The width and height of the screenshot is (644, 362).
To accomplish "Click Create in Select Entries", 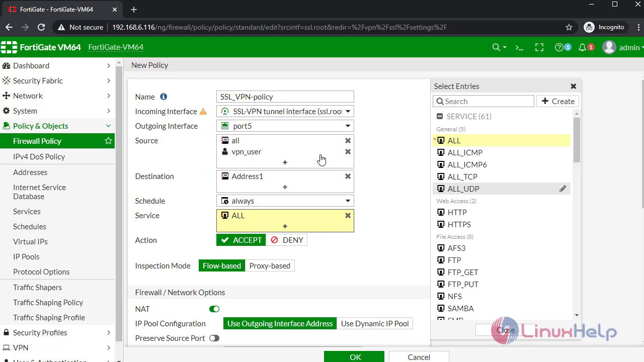I will [558, 102].
